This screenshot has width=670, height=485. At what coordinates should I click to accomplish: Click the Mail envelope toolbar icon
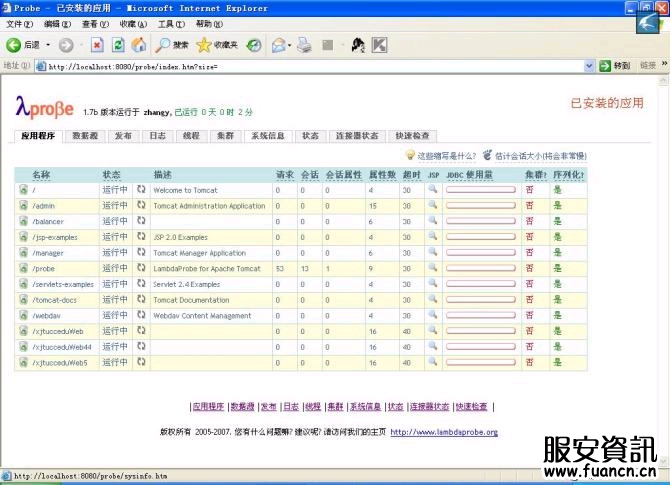[279, 45]
